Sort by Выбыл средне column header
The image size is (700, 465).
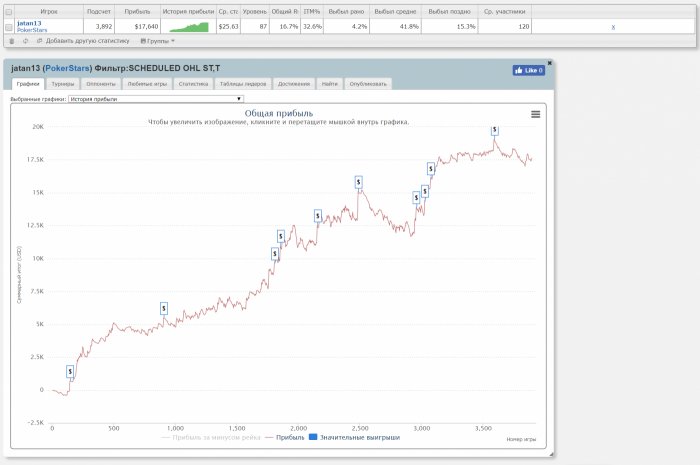[x=395, y=12]
